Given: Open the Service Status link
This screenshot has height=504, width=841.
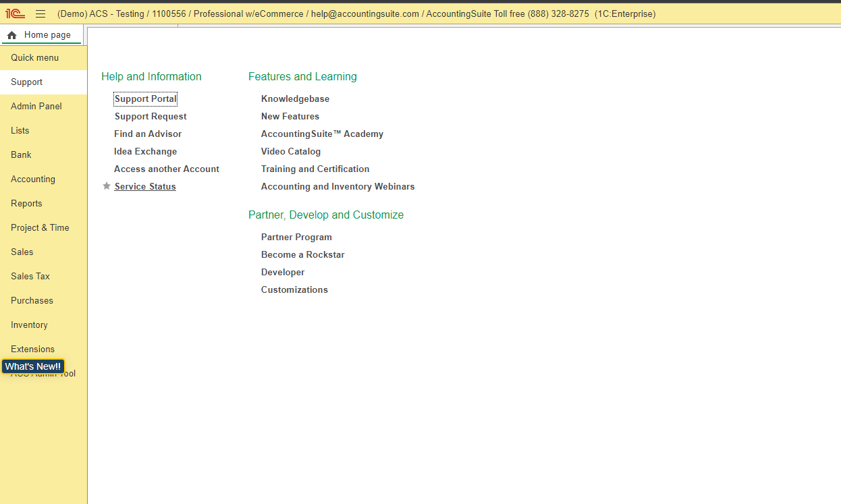Looking at the screenshot, I should click(145, 187).
